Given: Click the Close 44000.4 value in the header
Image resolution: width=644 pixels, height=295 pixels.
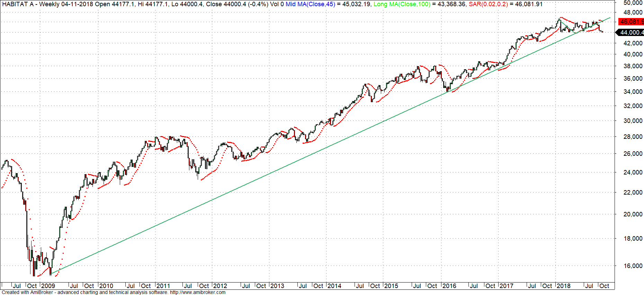Looking at the screenshot, I should [226, 4].
